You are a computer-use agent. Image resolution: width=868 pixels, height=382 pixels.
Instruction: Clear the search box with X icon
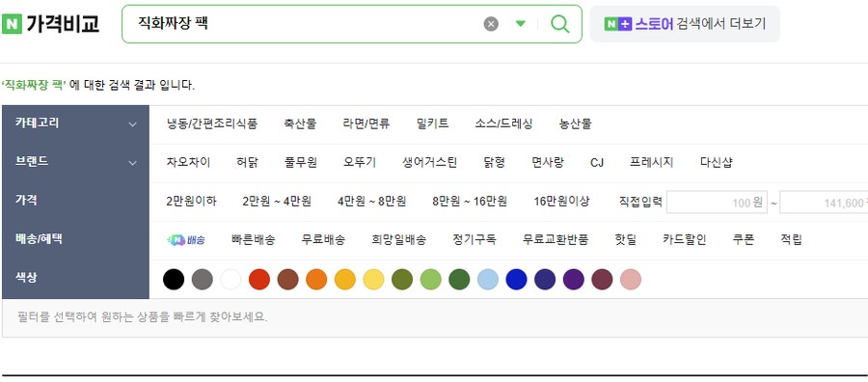[x=491, y=24]
